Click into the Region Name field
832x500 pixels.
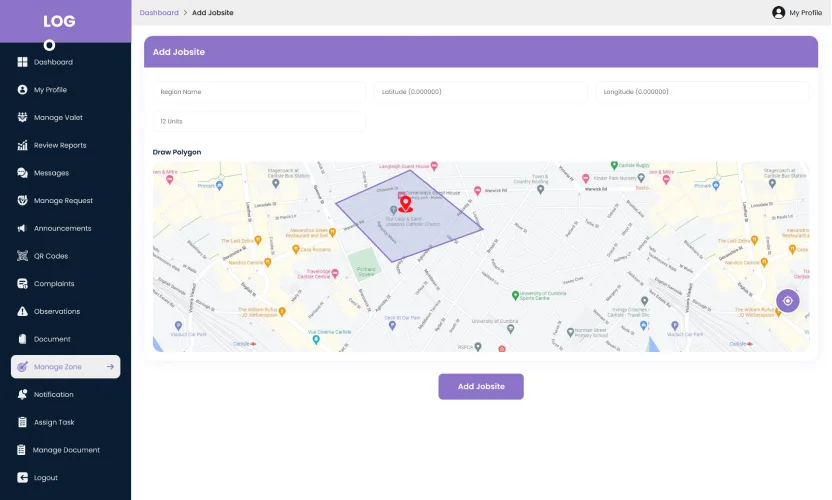259,92
